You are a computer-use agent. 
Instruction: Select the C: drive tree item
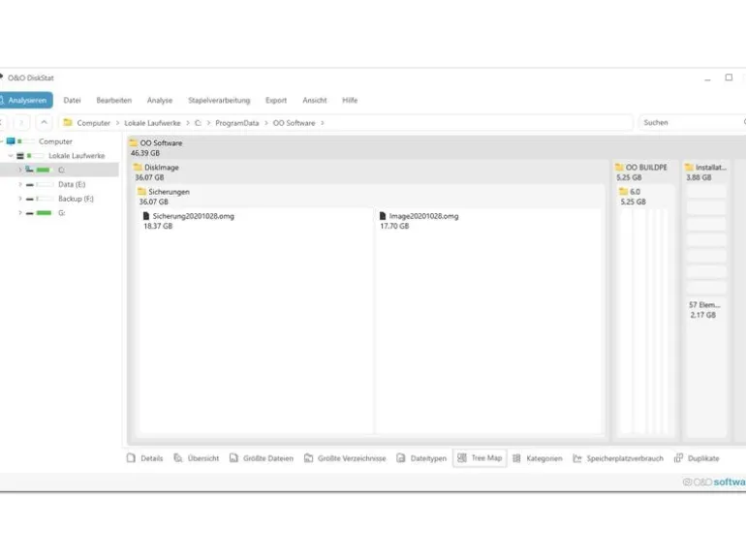pyautogui.click(x=59, y=170)
